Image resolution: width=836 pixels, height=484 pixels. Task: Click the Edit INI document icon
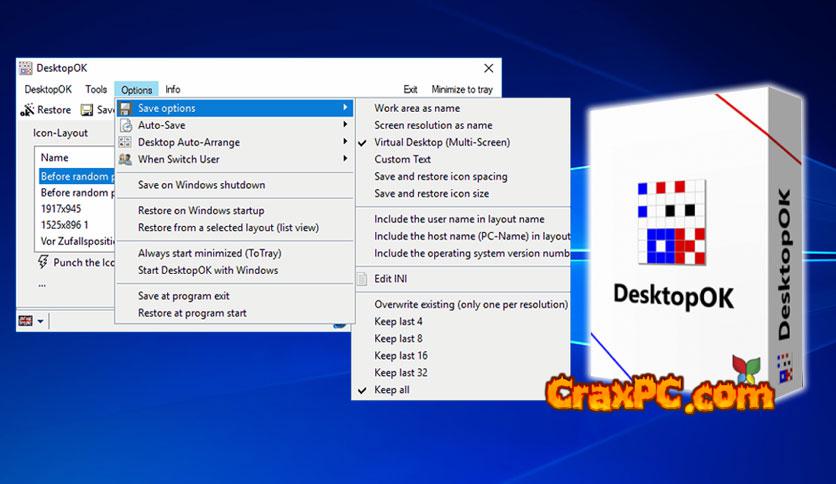362,279
